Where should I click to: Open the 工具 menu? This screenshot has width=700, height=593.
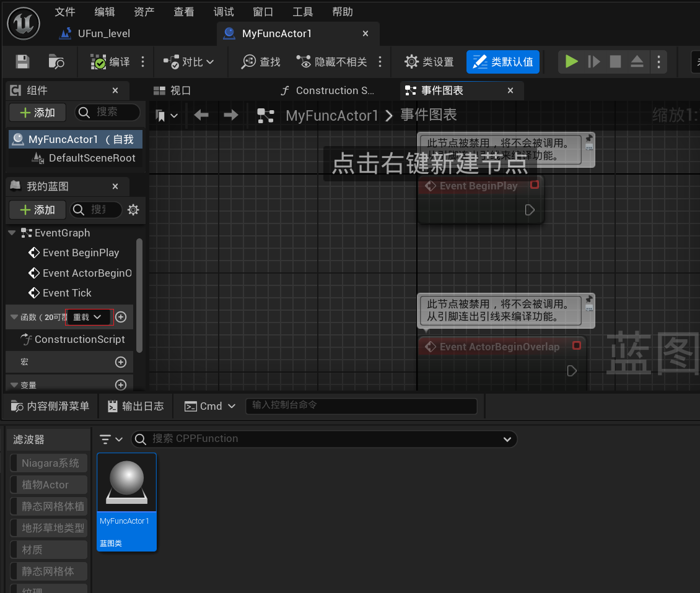click(303, 12)
